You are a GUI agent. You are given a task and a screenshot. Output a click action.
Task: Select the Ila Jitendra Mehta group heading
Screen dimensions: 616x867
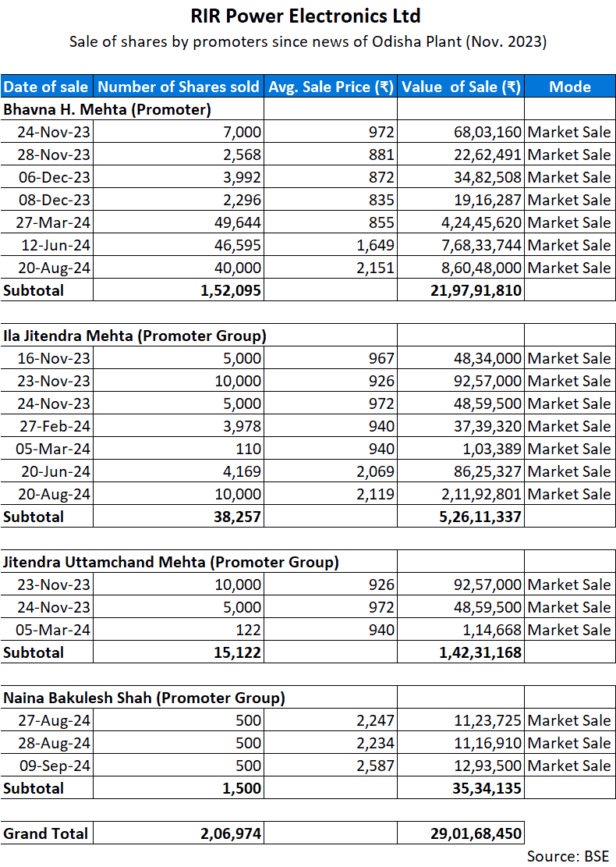click(x=135, y=336)
